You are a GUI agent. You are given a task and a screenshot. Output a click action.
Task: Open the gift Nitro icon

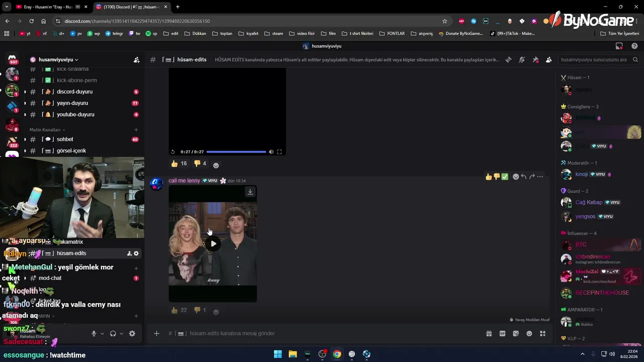[489, 333]
